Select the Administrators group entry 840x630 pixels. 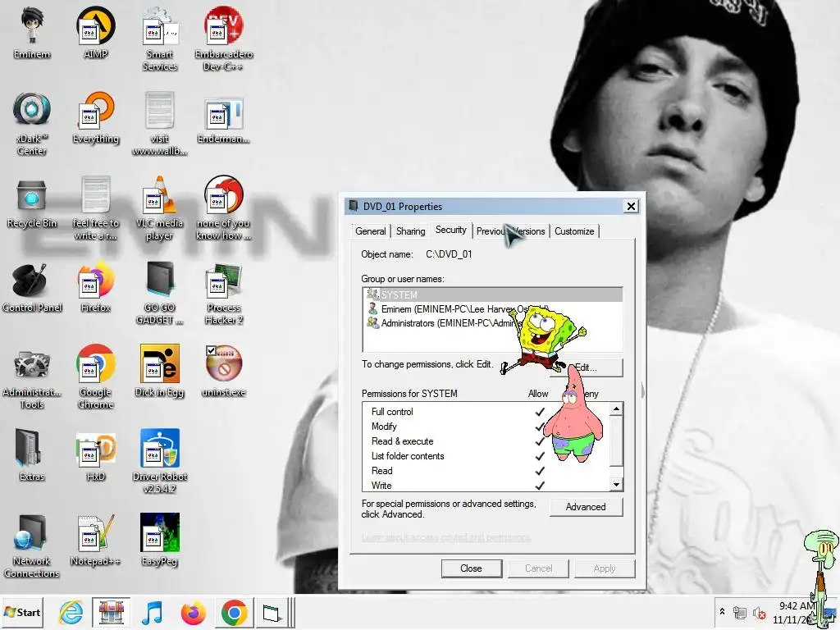[492, 323]
